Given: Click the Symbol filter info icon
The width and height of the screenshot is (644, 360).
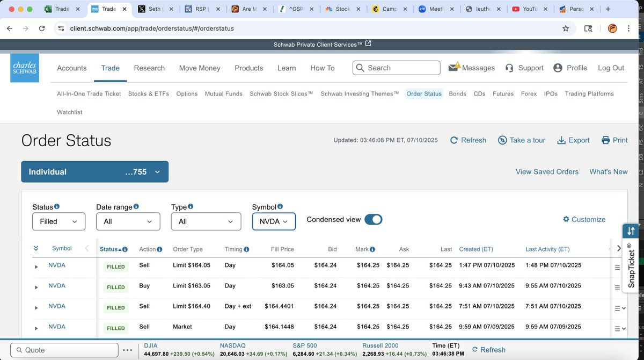Looking at the screenshot, I should point(280,206).
